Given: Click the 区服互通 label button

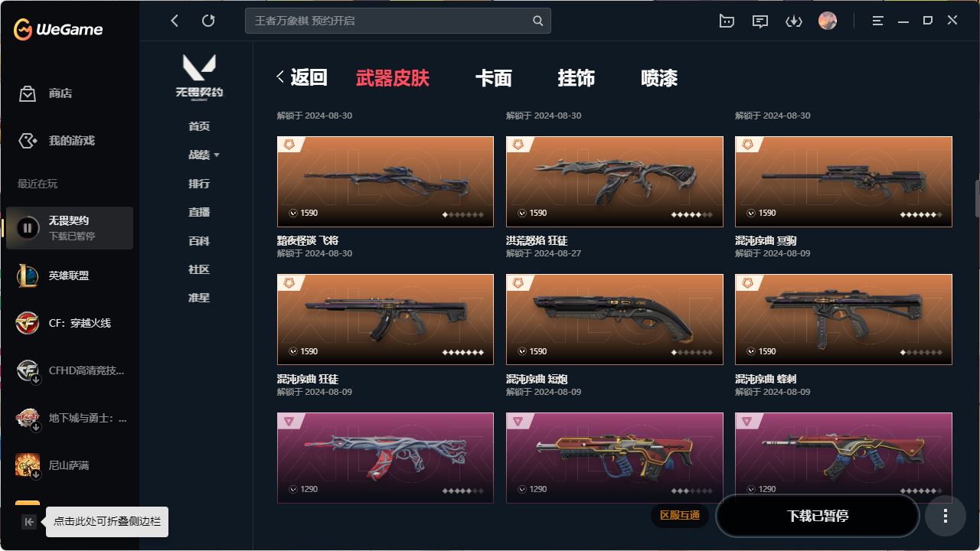Looking at the screenshot, I should coord(680,515).
